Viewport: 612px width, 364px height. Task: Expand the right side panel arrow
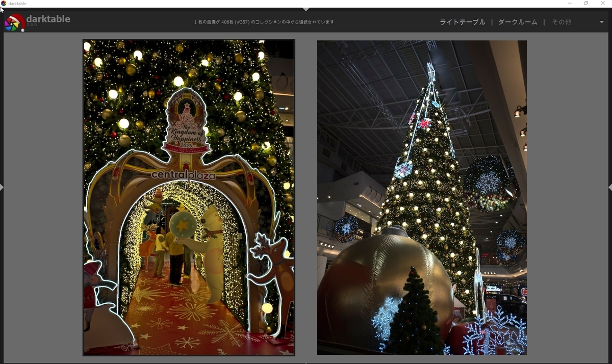(610, 188)
